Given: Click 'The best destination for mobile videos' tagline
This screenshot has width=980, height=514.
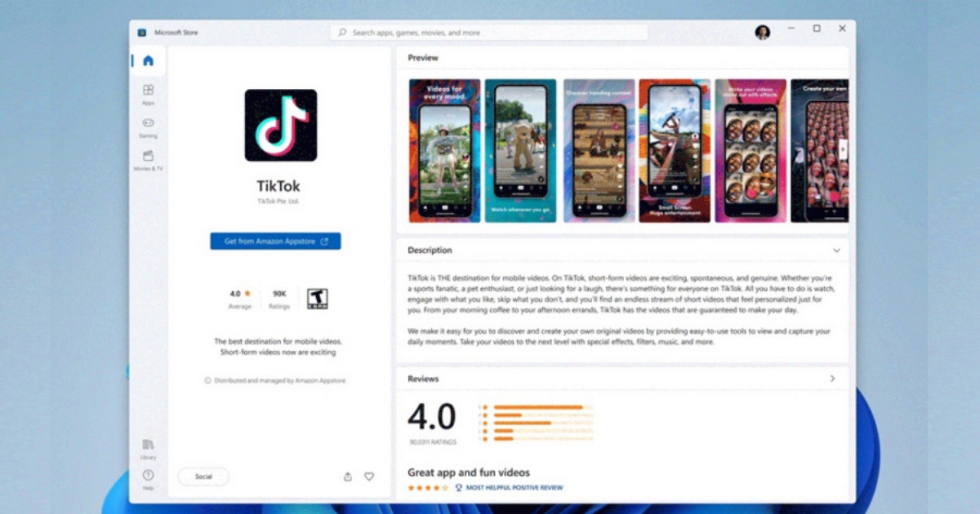Looking at the screenshot, I should click(278, 341).
